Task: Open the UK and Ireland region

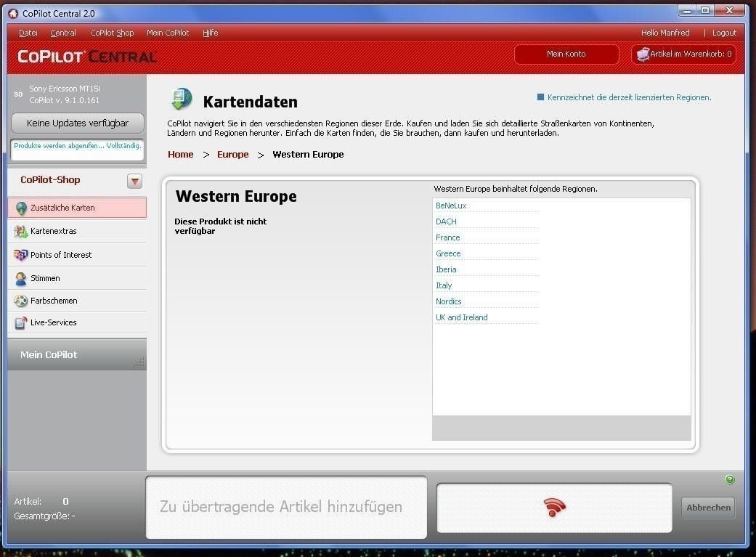Action: [x=462, y=317]
